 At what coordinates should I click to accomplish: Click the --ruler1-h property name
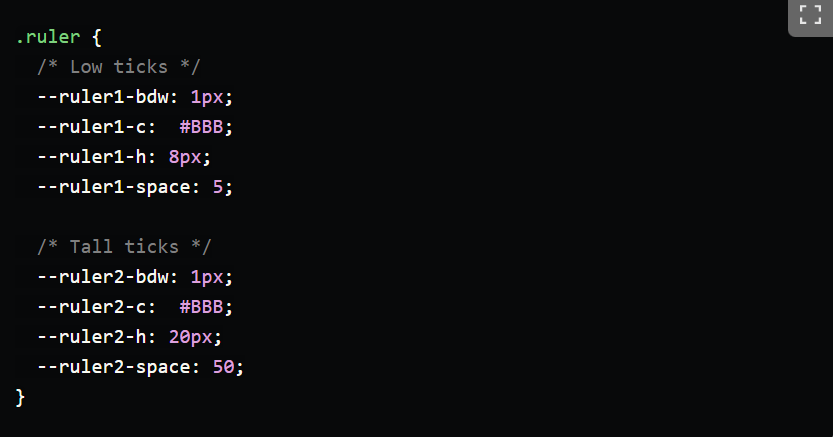click(x=91, y=157)
